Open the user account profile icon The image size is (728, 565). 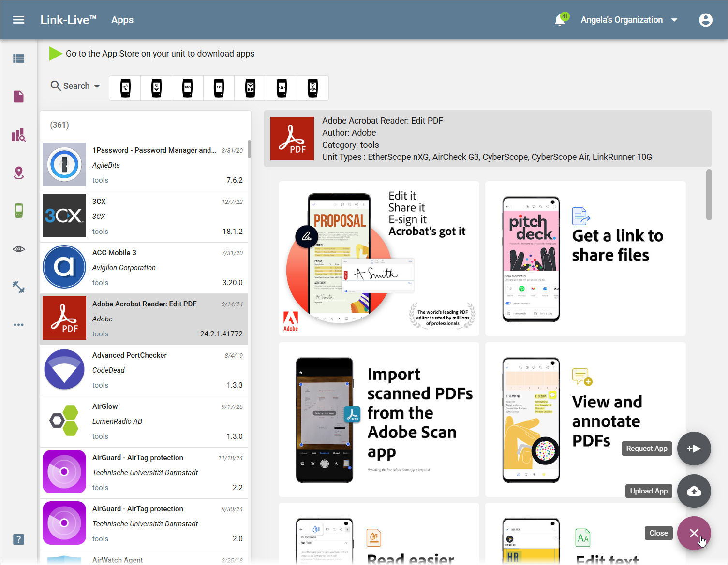tap(705, 20)
